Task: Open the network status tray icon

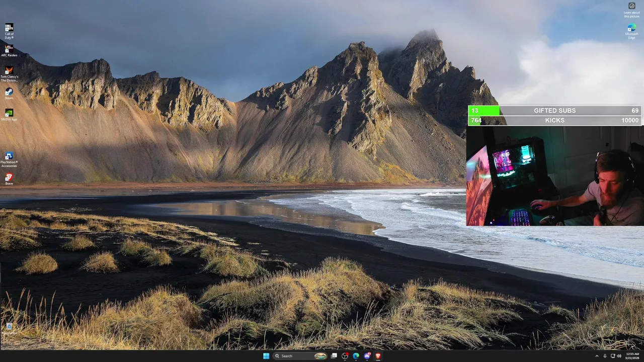Action: pyautogui.click(x=613, y=356)
